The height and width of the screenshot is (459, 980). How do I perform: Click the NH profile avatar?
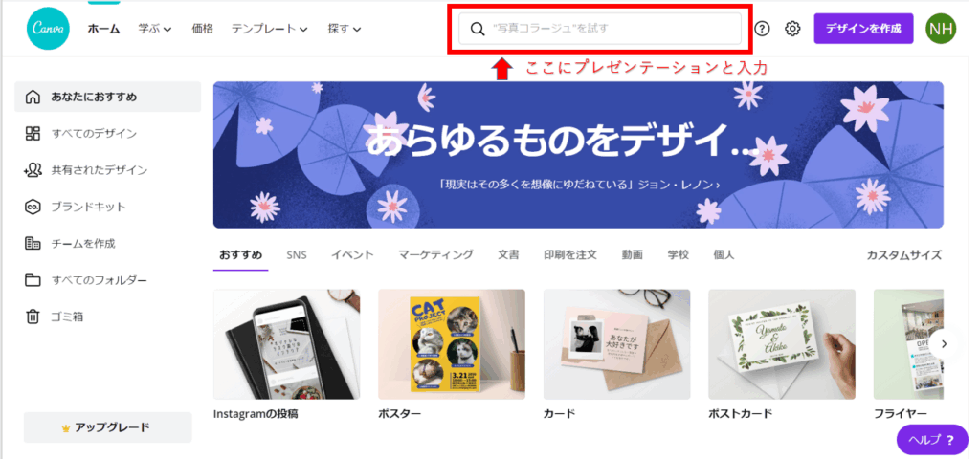941,29
